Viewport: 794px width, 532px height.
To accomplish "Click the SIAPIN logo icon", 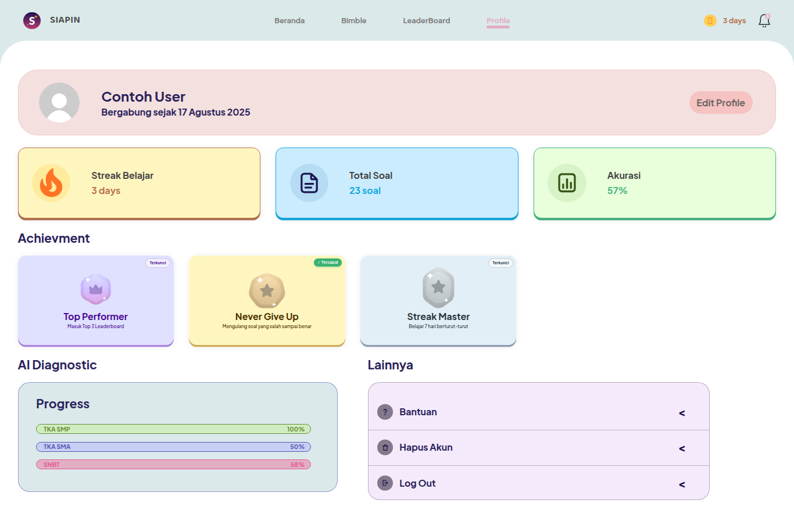I will pyautogui.click(x=32, y=20).
